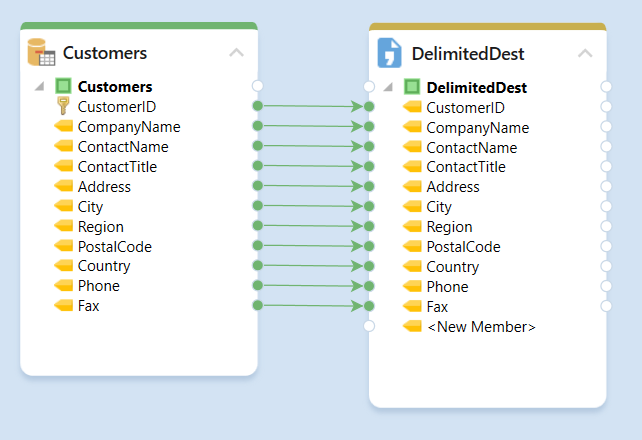This screenshot has width=642, height=440.
Task: Click the DelimitedDest file icon
Action: click(x=390, y=53)
